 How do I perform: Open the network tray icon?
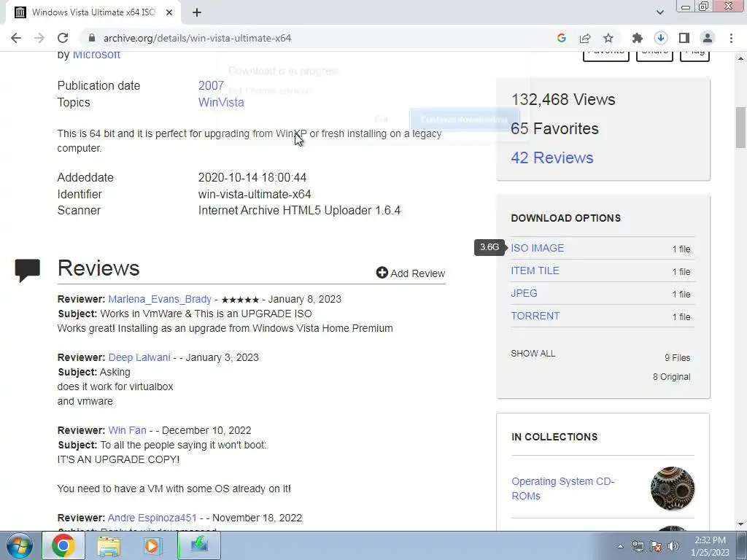pyautogui.click(x=638, y=546)
